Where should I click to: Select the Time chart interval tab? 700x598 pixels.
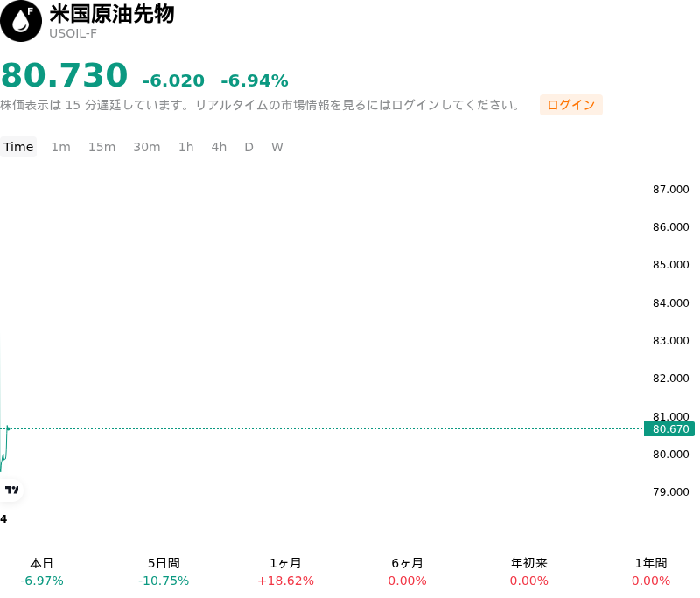coord(18,147)
